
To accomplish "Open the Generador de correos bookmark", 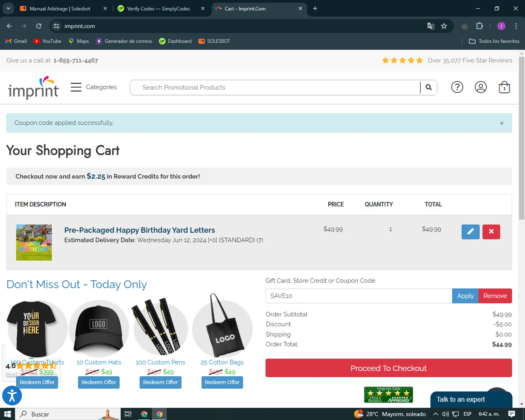I will tap(124, 41).
